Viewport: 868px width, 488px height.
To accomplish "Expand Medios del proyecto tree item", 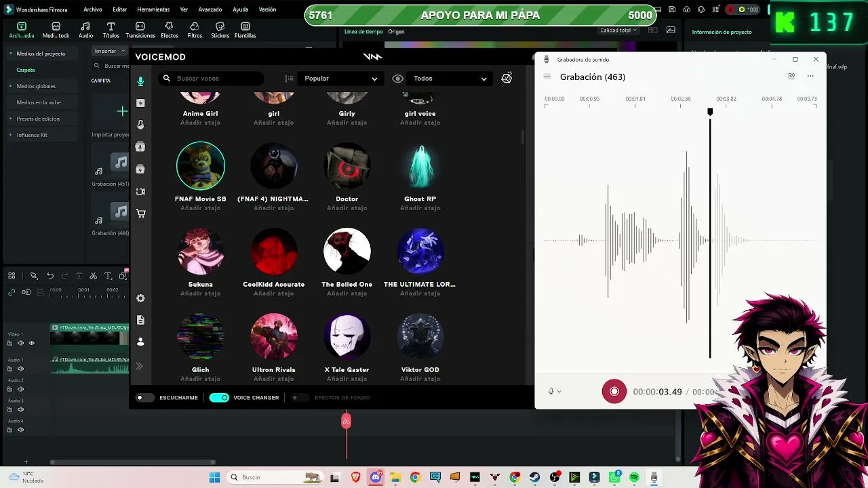I will click(x=11, y=54).
